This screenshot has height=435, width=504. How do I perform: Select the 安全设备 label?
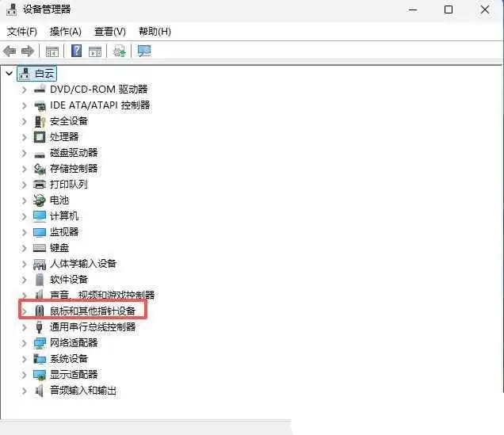tap(69, 121)
